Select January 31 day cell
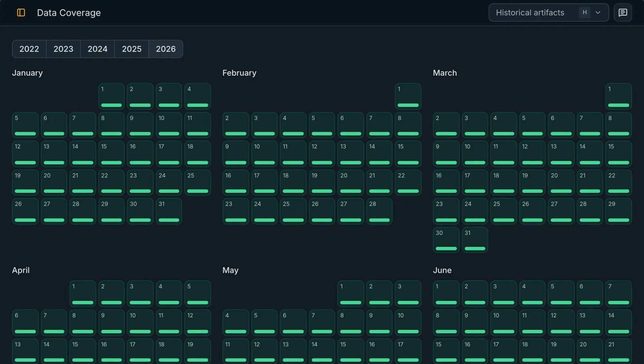This screenshot has height=364, width=644. click(x=169, y=211)
